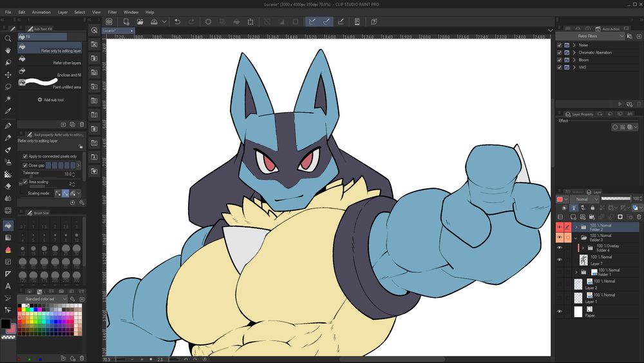Select the Hand move tool
Screen dimensions: 644x363
(x=8, y=50)
